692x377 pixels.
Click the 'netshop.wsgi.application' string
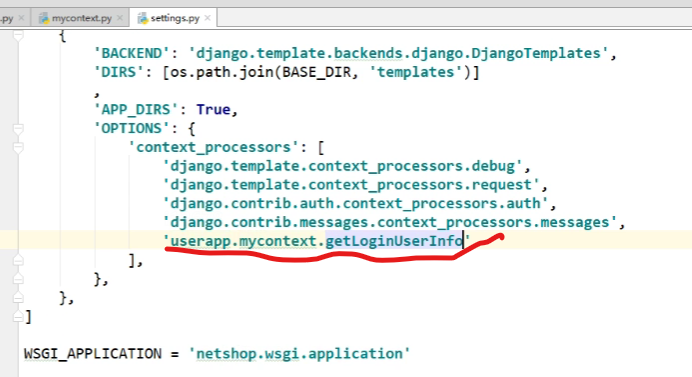(299, 354)
